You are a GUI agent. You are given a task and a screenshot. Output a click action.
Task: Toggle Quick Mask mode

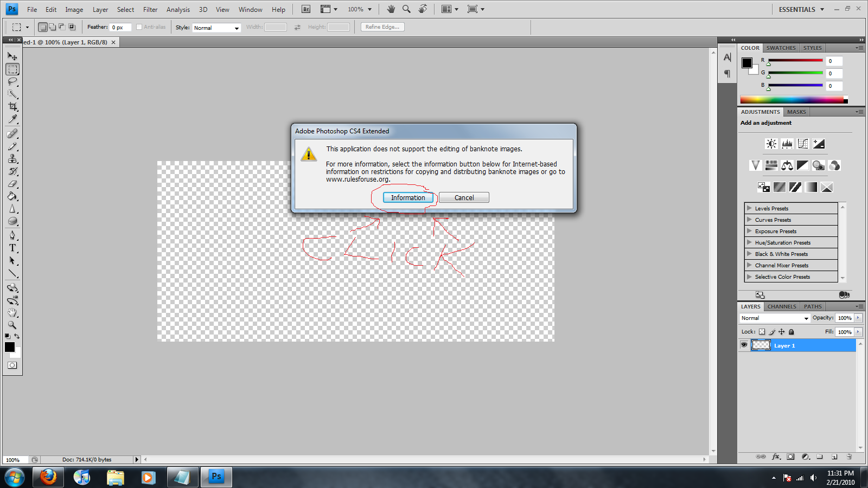click(x=12, y=365)
